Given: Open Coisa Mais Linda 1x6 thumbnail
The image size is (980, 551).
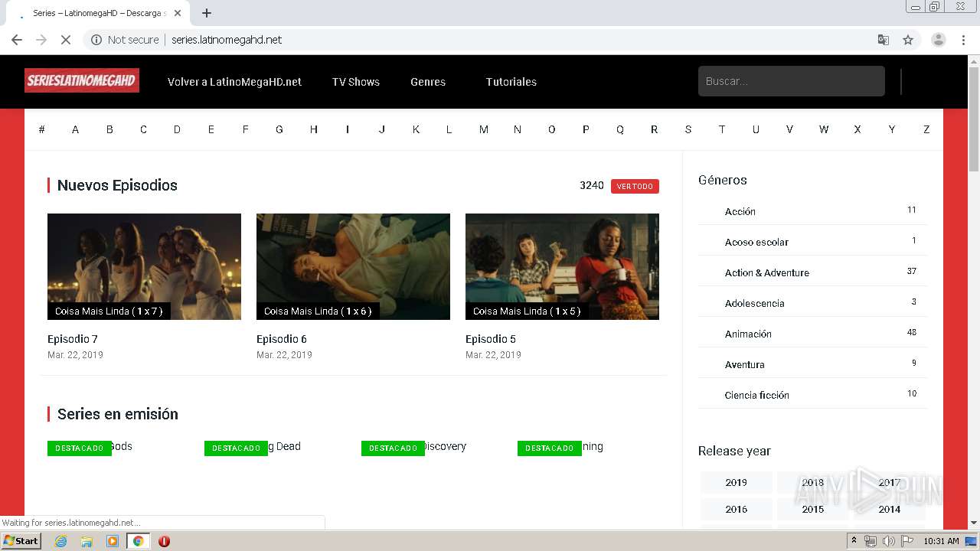Looking at the screenshot, I should pyautogui.click(x=353, y=266).
